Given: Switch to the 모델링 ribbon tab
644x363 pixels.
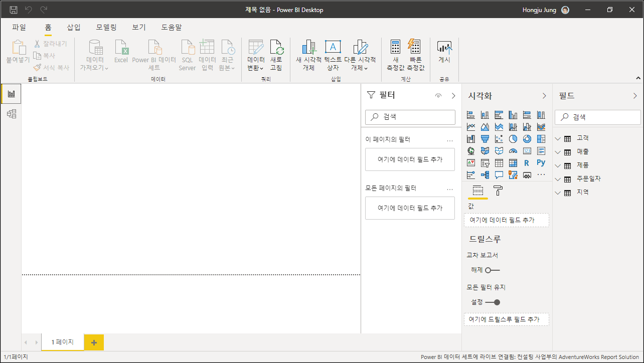Looking at the screenshot, I should click(106, 27).
